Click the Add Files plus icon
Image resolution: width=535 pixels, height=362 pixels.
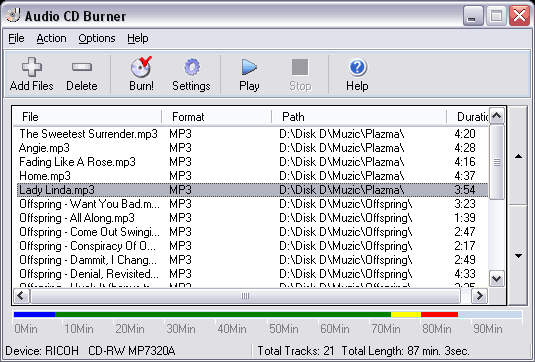point(32,67)
